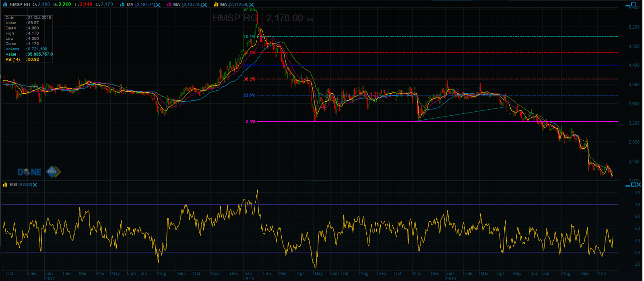
Task: Click the 3,200 price axis label
Action: (x=634, y=123)
